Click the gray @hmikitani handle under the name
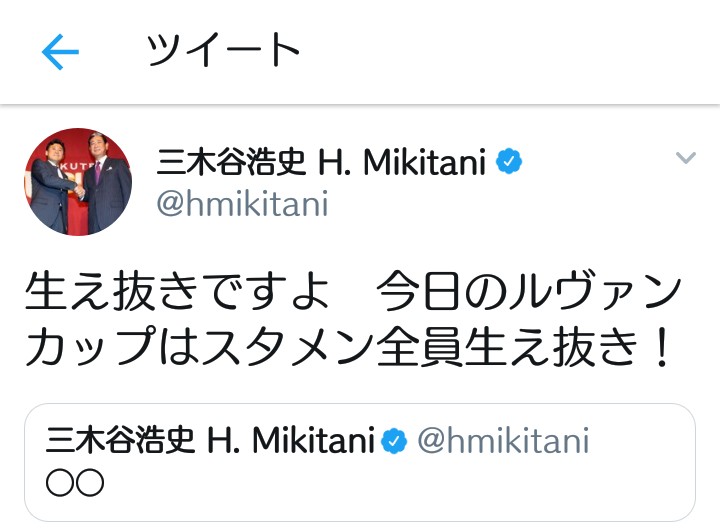Image resolution: width=720 pixels, height=528 pixels. [243, 204]
